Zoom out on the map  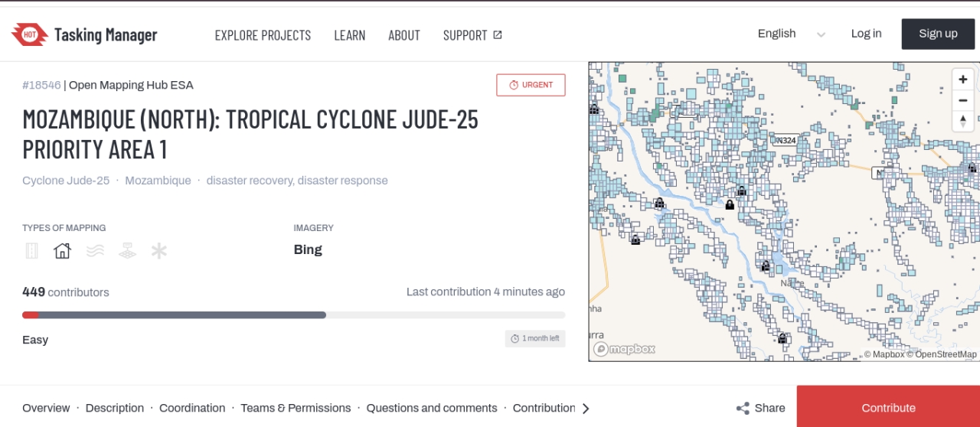point(963,100)
